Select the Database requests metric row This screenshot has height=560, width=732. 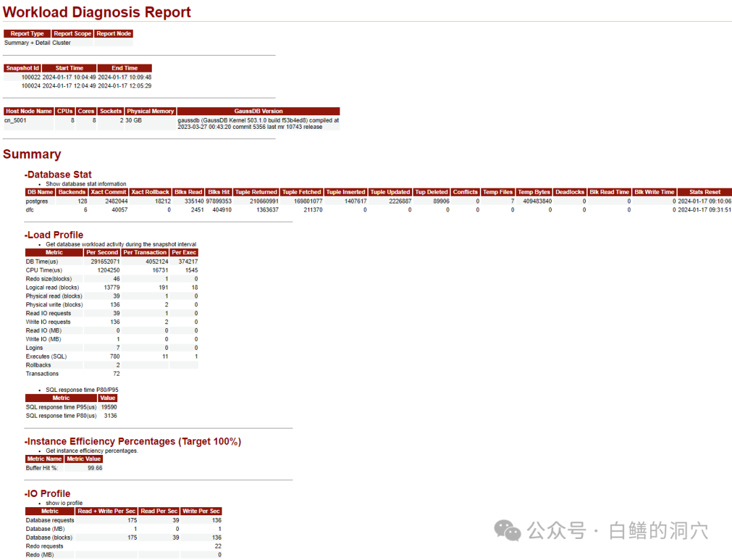124,520
